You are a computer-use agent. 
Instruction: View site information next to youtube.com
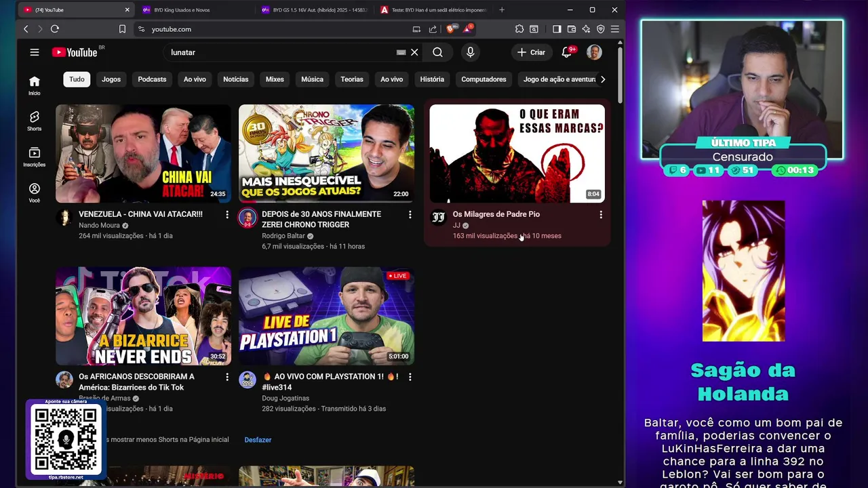coord(141,29)
